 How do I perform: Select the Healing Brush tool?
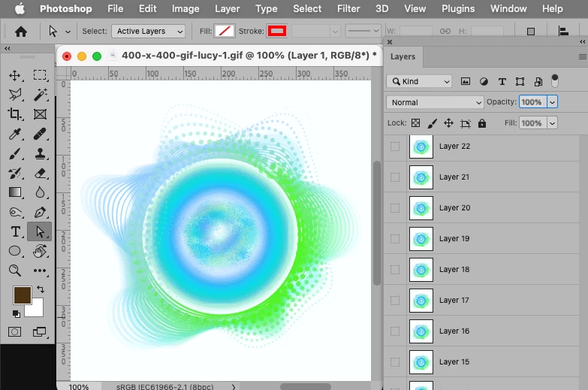click(x=40, y=134)
